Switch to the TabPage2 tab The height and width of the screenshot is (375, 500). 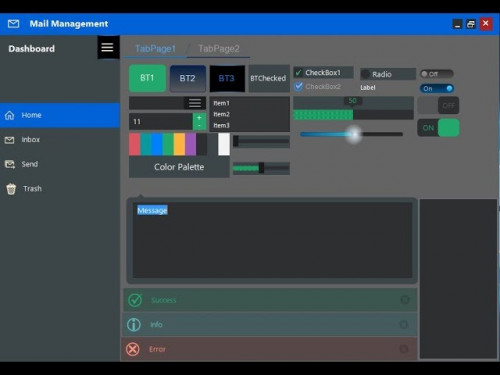click(219, 49)
